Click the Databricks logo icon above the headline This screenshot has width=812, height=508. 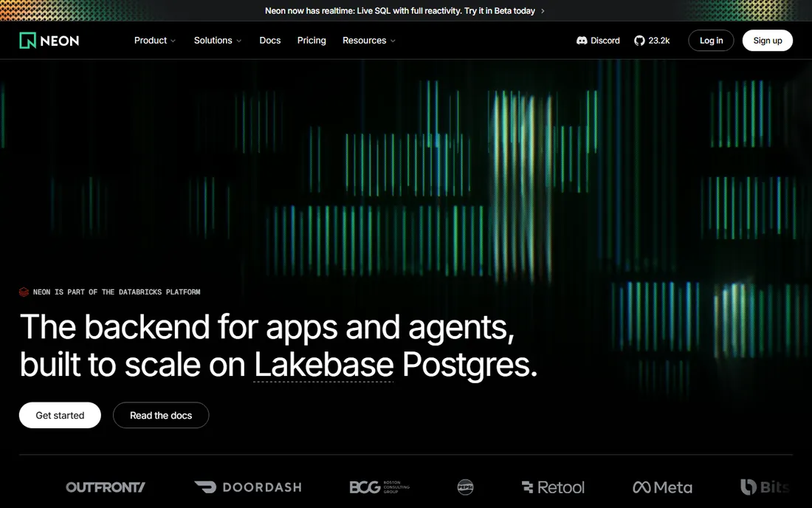(x=24, y=292)
